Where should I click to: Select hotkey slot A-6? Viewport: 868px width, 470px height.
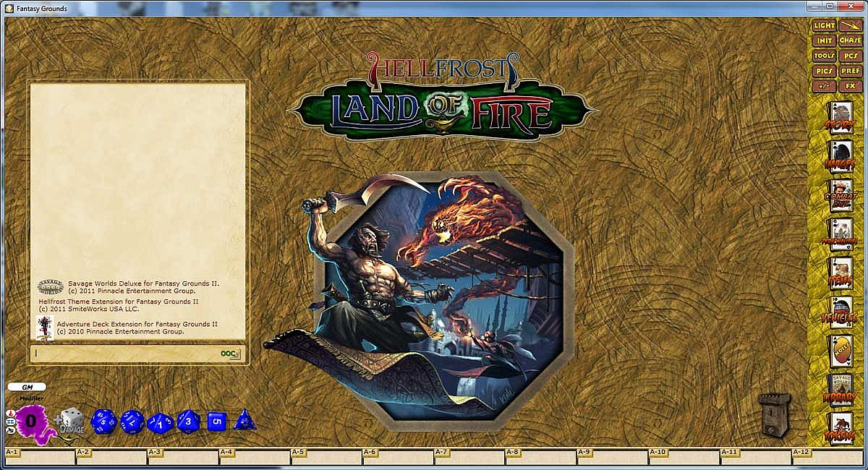pyautogui.click(x=398, y=458)
